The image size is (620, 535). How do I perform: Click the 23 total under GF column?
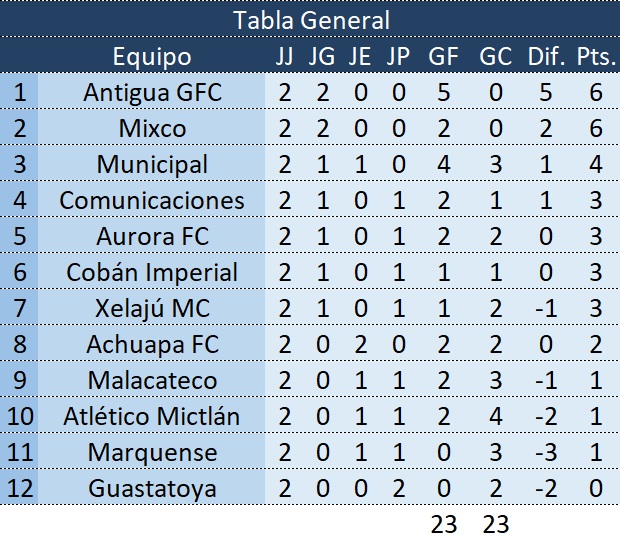tap(443, 521)
